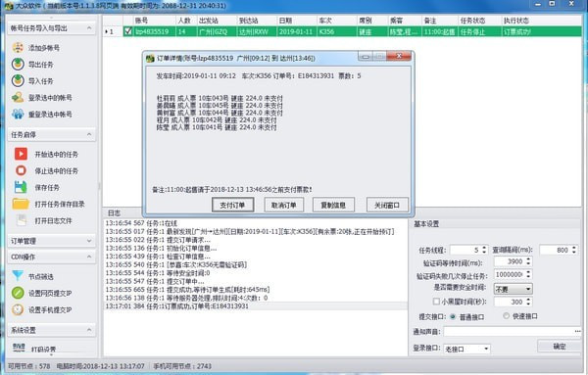
Task: Click the 手机可用节点: 2743 status bar entry
Action: pos(182,366)
